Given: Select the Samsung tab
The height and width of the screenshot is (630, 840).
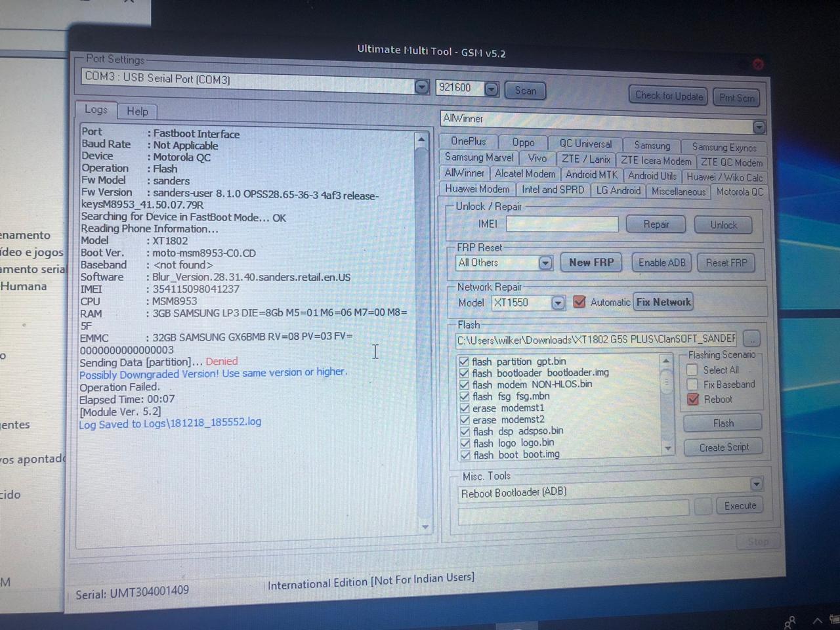Looking at the screenshot, I should tap(652, 145).
